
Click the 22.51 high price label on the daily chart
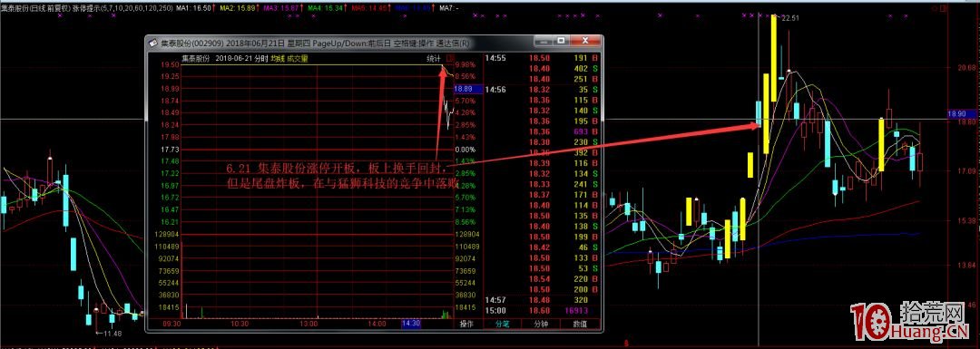tap(791, 18)
